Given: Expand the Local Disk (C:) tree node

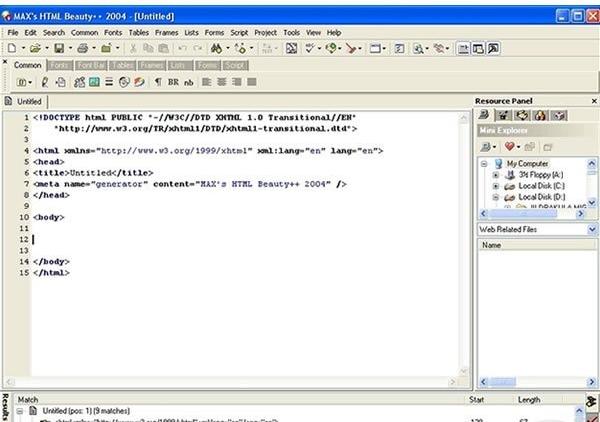Looking at the screenshot, I should click(x=496, y=186).
